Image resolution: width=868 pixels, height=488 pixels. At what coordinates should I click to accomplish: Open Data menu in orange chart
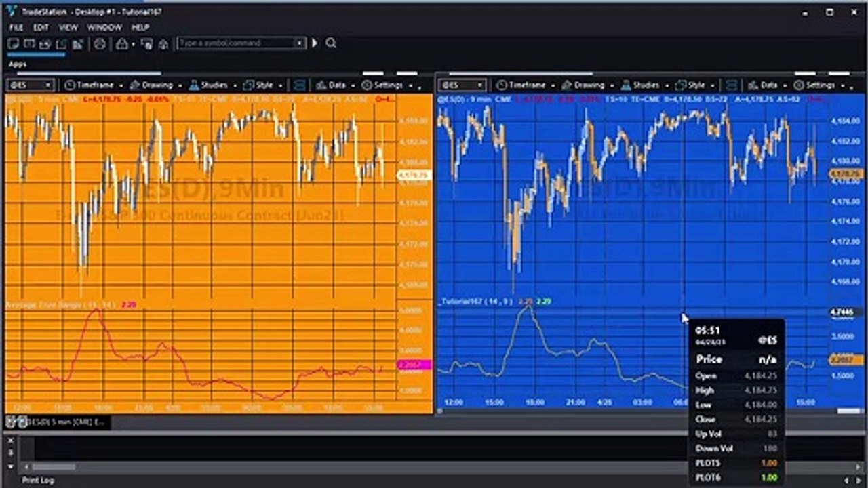[x=337, y=85]
